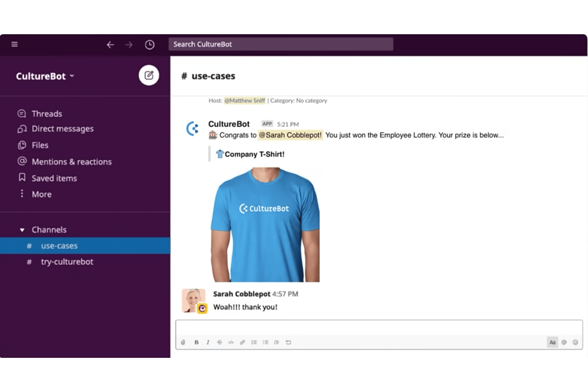This screenshot has width=588, height=392.
Task: Insert a link with chain icon
Action: click(x=242, y=342)
